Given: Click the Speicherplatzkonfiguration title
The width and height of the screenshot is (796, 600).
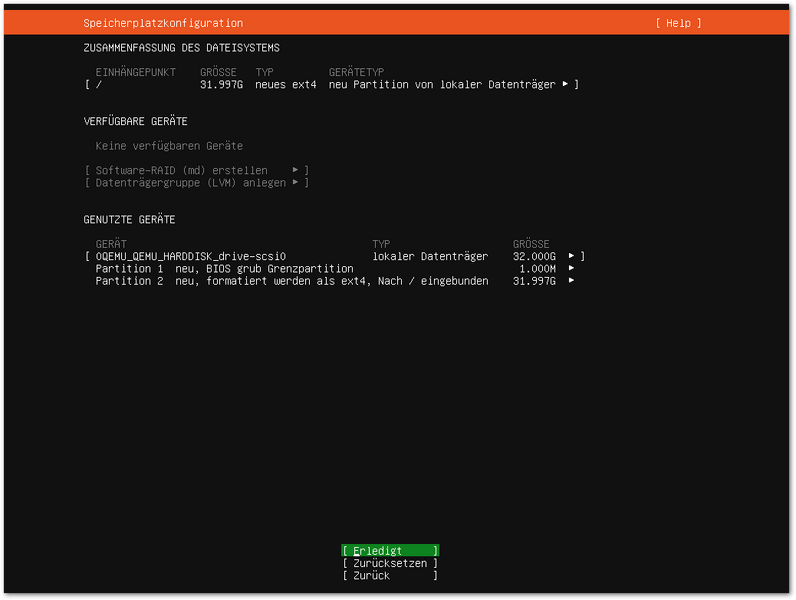Looking at the screenshot, I should tap(163, 23).
